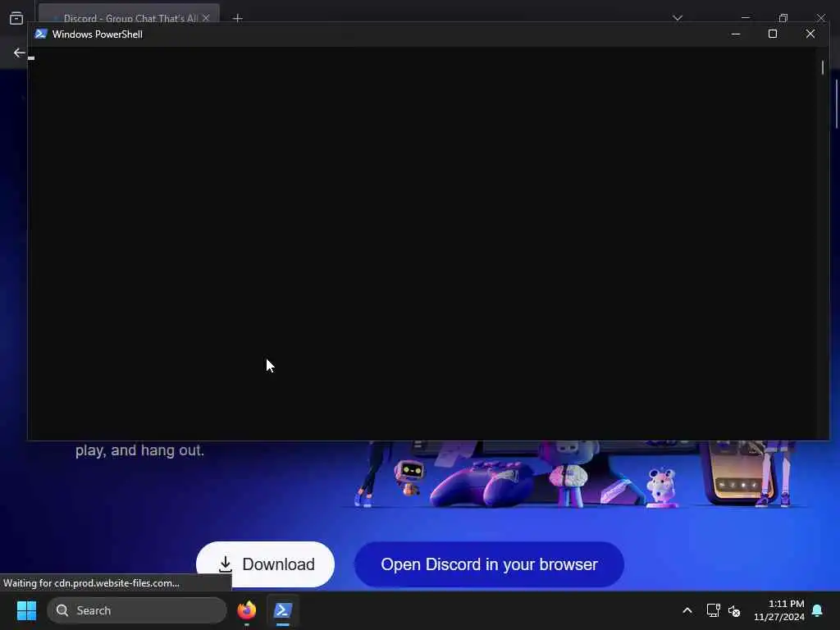Minimize the Windows PowerShell window
Screen dimensions: 840x630
click(x=736, y=34)
